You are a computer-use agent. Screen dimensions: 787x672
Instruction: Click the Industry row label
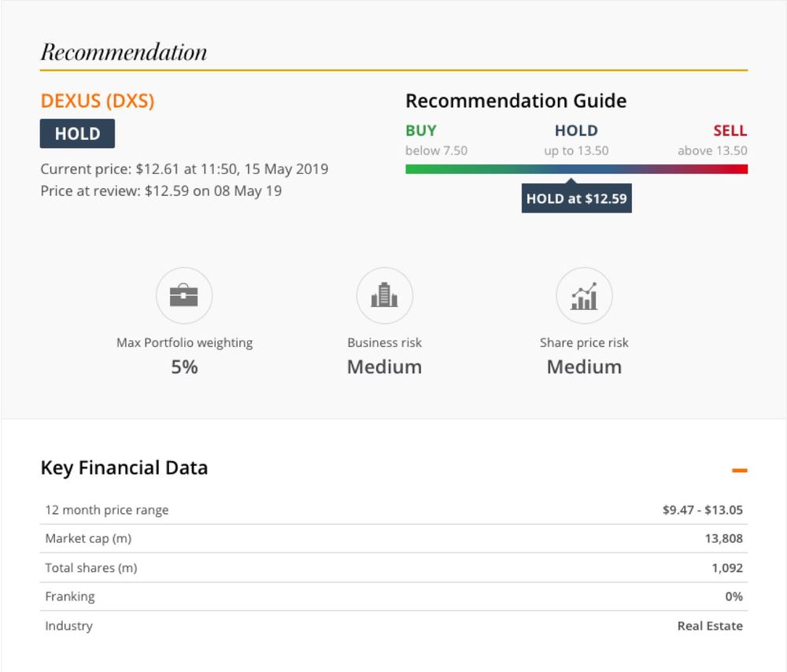coord(68,626)
